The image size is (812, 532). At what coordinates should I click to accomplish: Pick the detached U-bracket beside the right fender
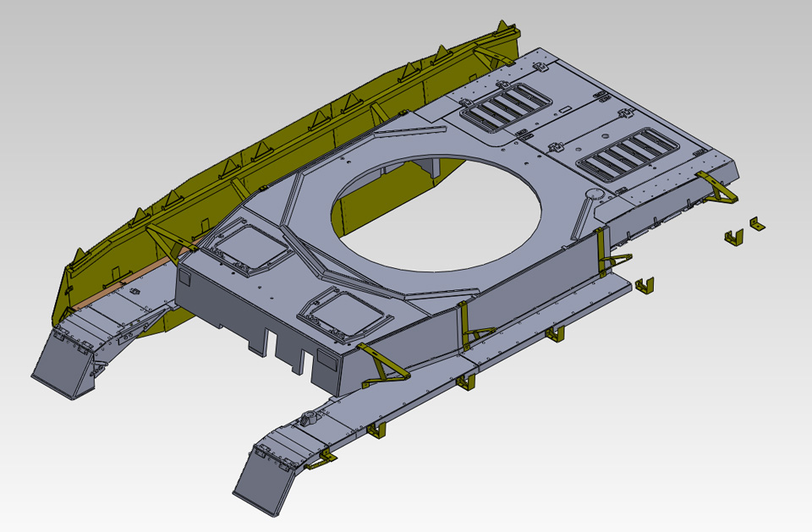pos(645,284)
